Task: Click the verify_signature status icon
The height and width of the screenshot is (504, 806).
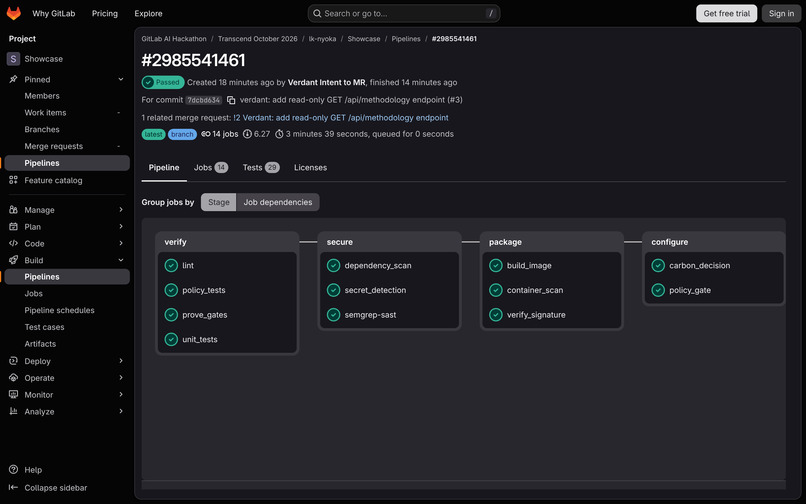Action: (496, 315)
